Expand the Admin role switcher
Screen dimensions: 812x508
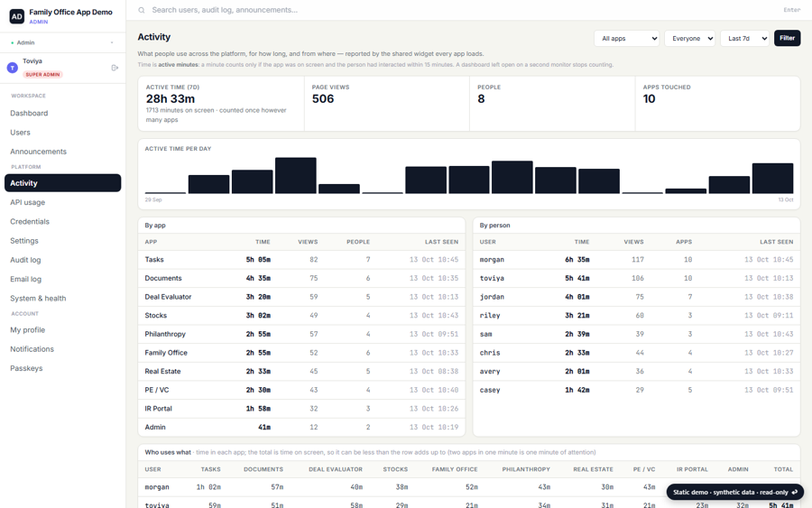[x=62, y=42]
